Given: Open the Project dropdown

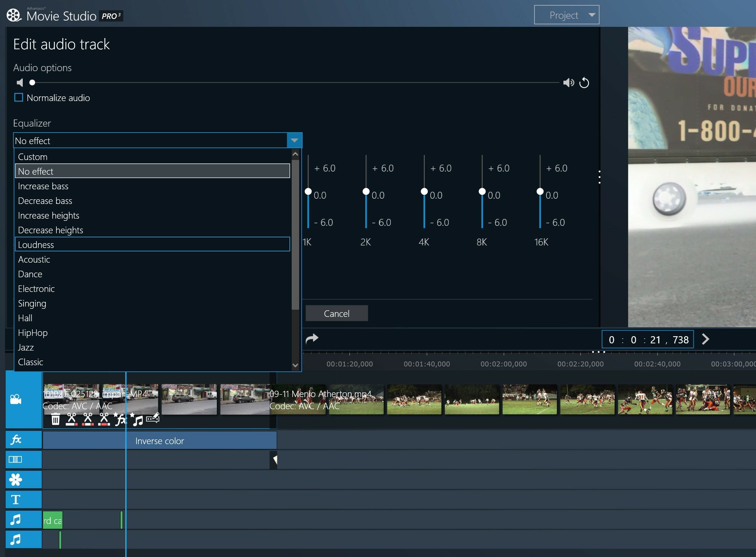Looking at the screenshot, I should pyautogui.click(x=566, y=15).
